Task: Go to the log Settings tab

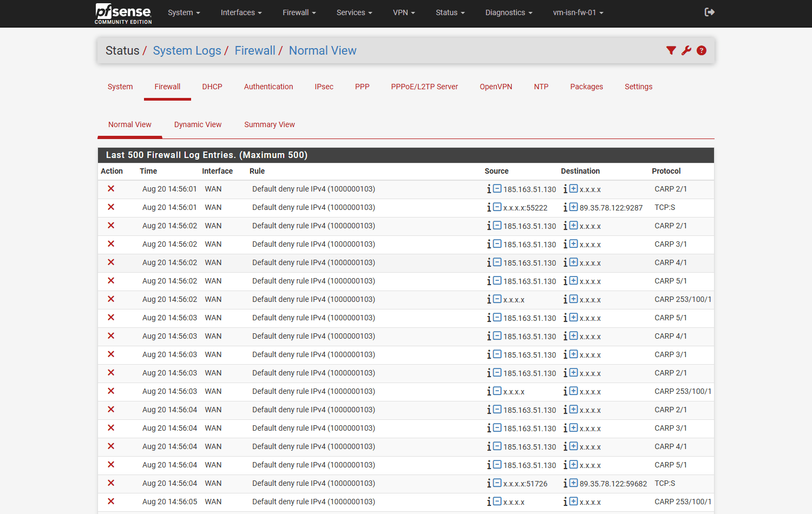Action: click(639, 87)
